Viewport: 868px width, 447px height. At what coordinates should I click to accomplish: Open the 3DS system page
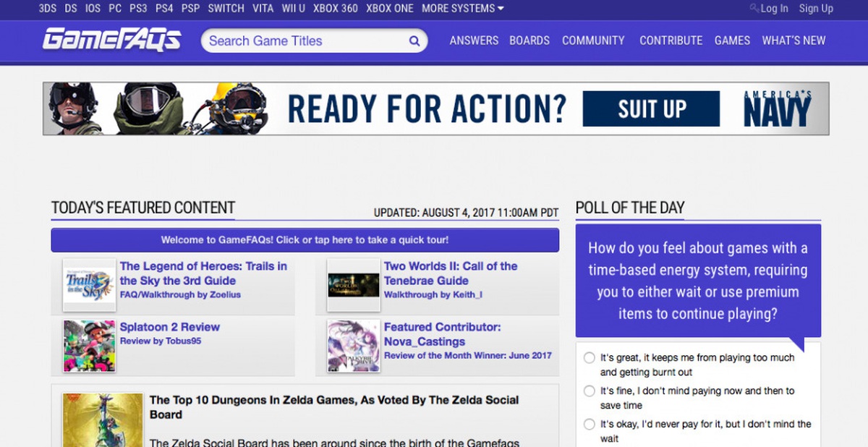point(48,9)
